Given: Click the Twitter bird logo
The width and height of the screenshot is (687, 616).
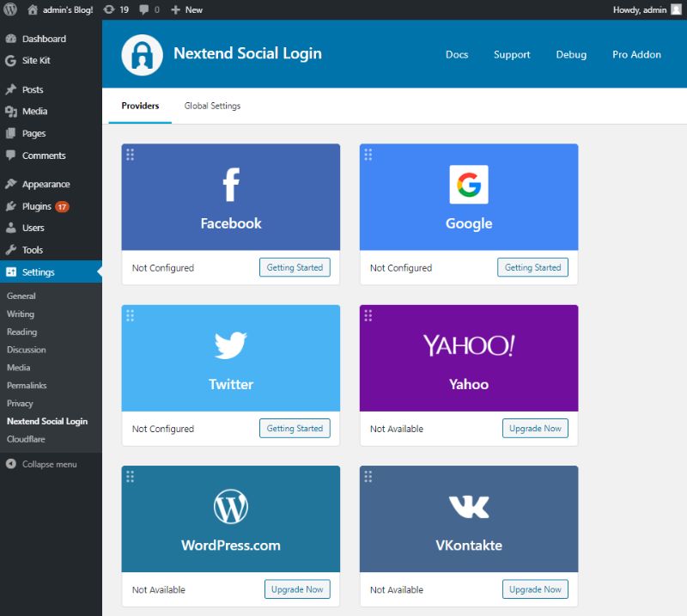Looking at the screenshot, I should pos(231,345).
